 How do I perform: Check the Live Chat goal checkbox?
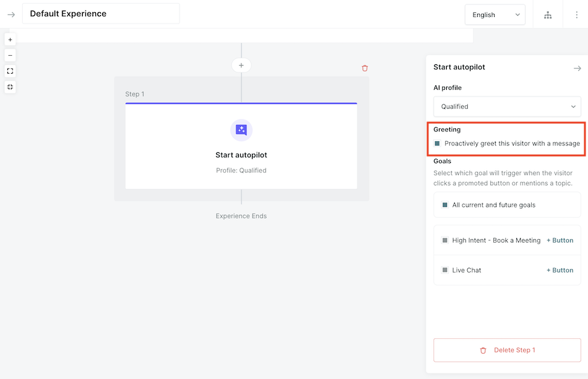445,270
